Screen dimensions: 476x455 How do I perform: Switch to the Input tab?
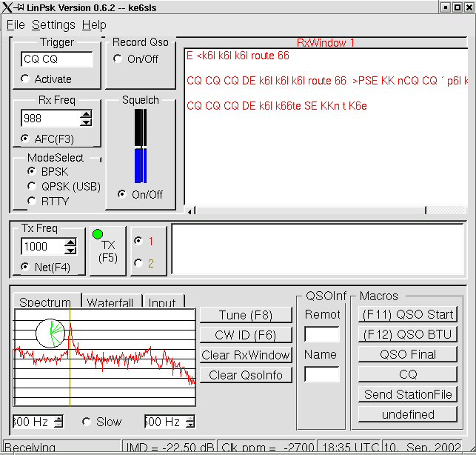[162, 302]
